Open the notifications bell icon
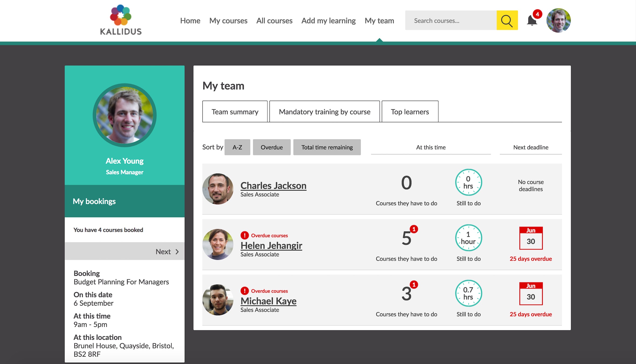Viewport: 636px width, 364px height. tap(532, 20)
